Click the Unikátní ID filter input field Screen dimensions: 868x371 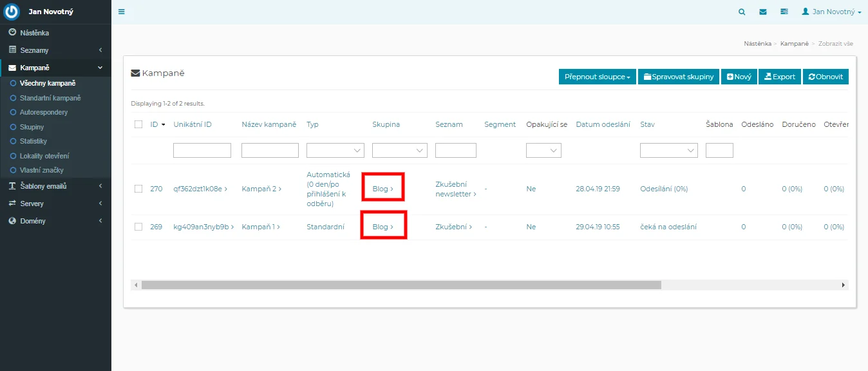(202, 151)
